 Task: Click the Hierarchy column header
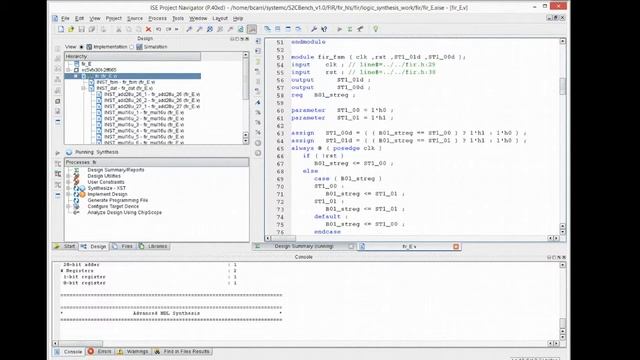click(x=133, y=56)
